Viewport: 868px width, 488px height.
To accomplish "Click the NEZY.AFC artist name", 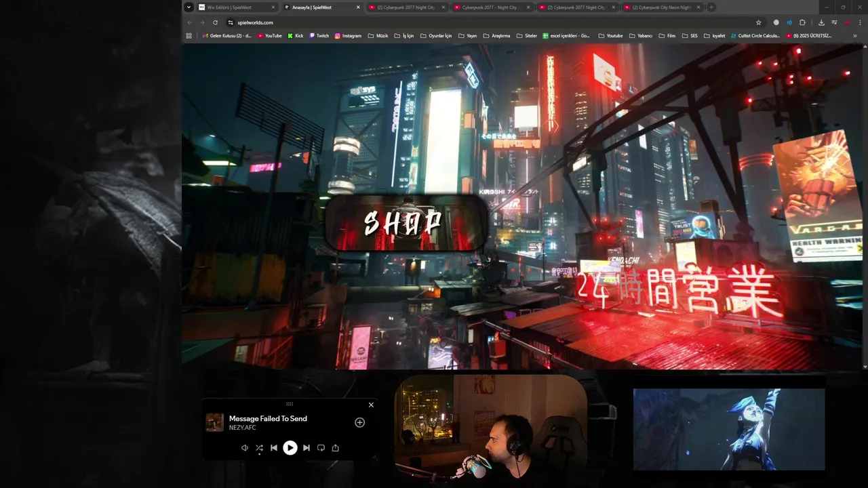I will tap(243, 428).
